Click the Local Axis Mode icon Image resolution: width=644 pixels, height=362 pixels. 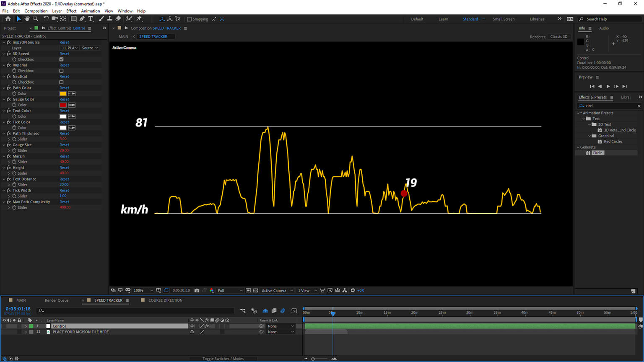point(162,19)
